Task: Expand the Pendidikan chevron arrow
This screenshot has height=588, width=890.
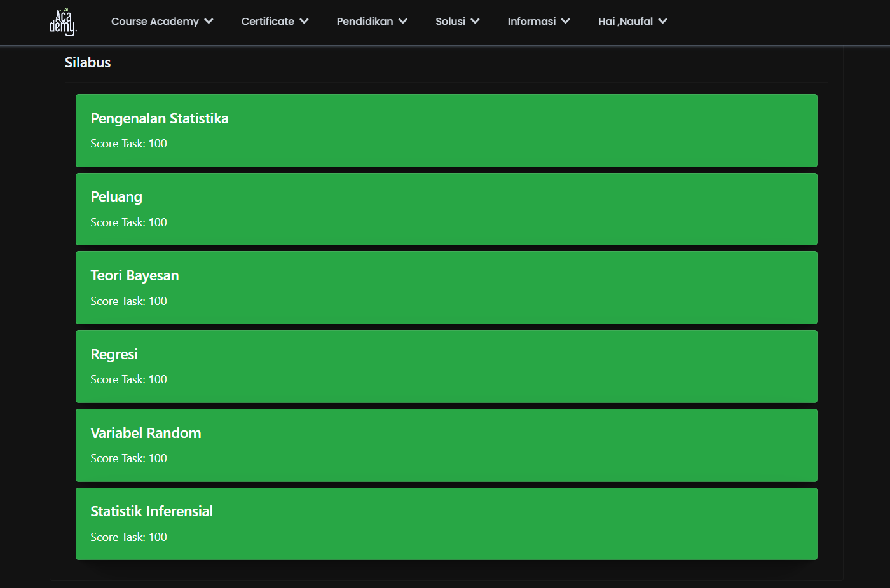Action: tap(402, 21)
